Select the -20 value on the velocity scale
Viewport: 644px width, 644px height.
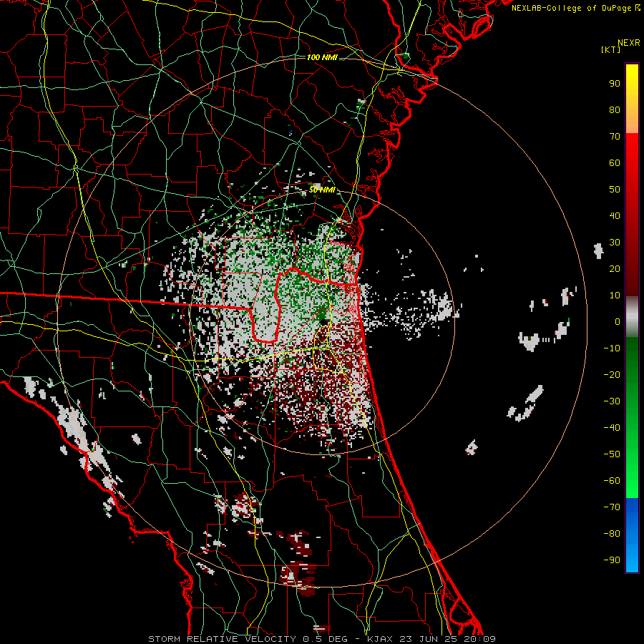pyautogui.click(x=612, y=375)
